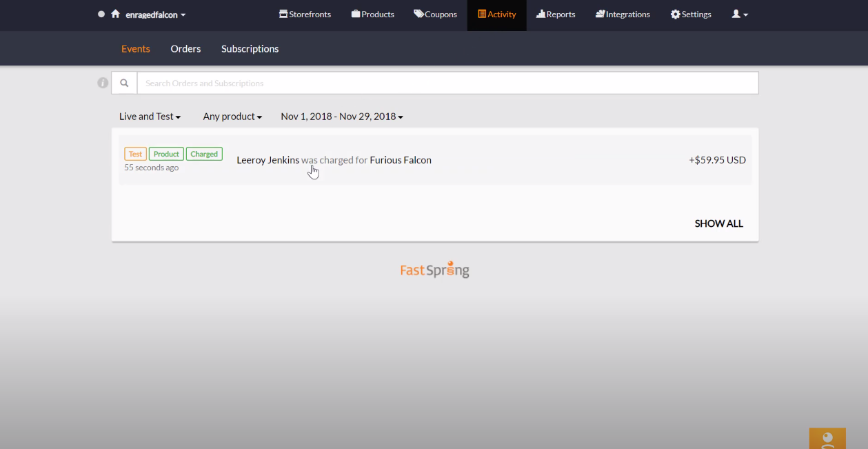Go to the Integrations menu
The image size is (868, 449).
(623, 14)
